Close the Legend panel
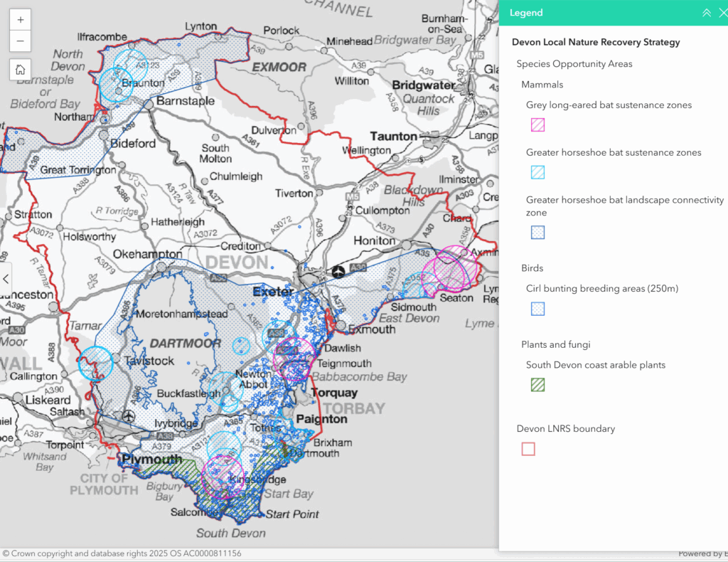 click(x=723, y=13)
